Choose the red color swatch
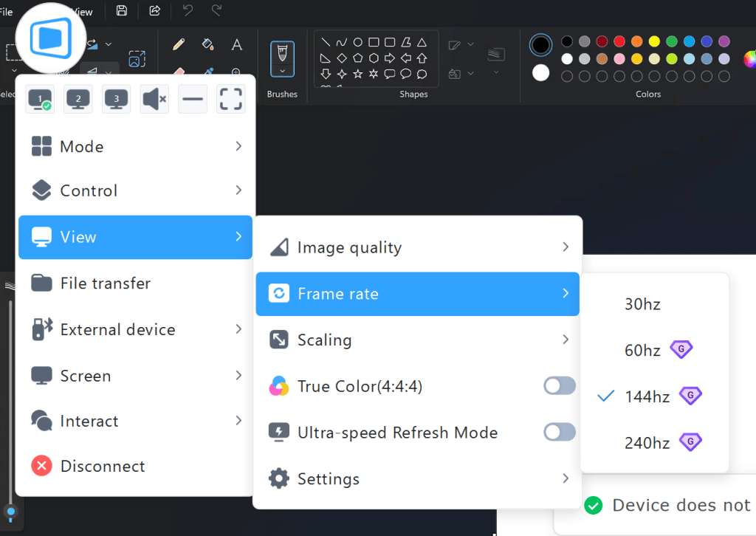 point(619,41)
